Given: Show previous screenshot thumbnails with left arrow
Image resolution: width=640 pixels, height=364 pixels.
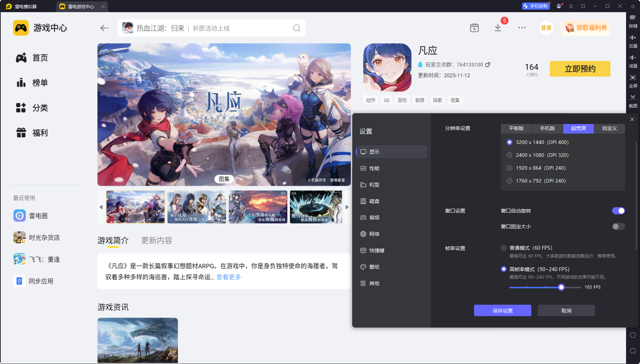Looking at the screenshot, I should [101, 207].
